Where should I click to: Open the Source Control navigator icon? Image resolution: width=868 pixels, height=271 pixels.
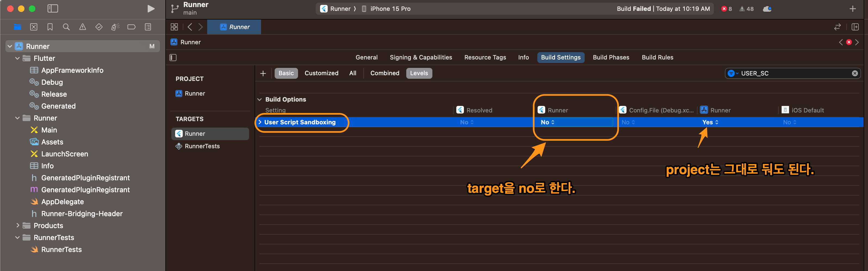coord(34,27)
